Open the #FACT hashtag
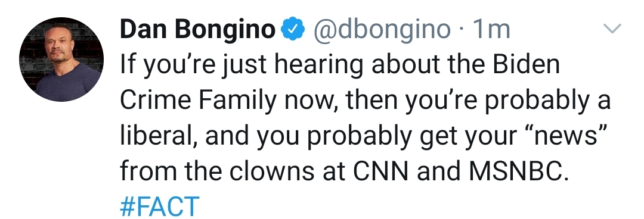The image size is (644, 219). pyautogui.click(x=160, y=207)
